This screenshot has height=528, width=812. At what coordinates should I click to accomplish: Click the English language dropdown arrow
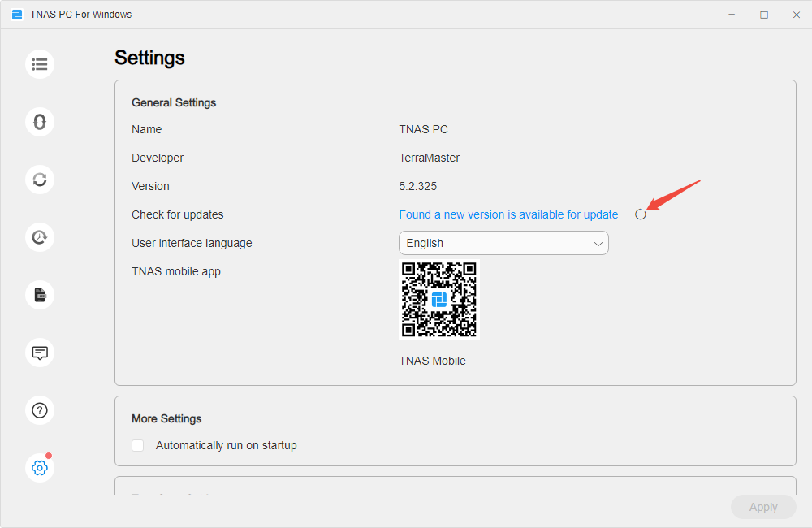(598, 244)
